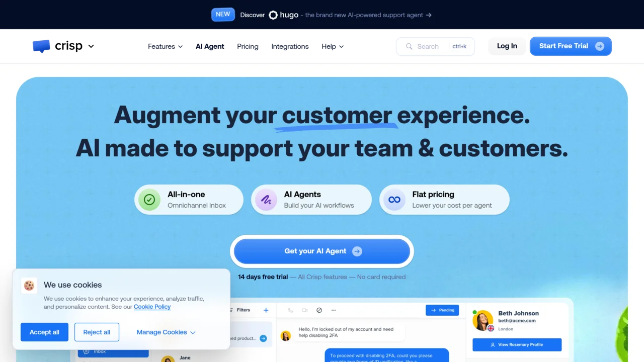Image resolution: width=644 pixels, height=362 pixels.
Task: Open the dropdown arrow beside the Crisp logo
Action: (x=91, y=46)
